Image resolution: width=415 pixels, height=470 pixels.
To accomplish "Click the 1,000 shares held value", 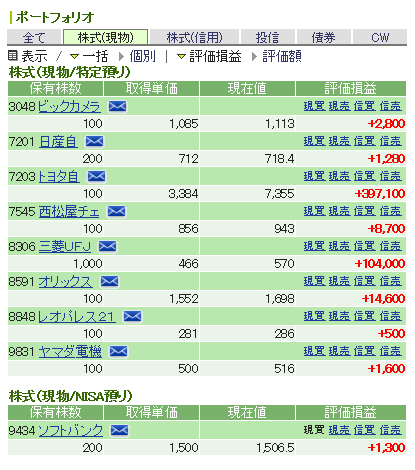I will click(88, 264).
